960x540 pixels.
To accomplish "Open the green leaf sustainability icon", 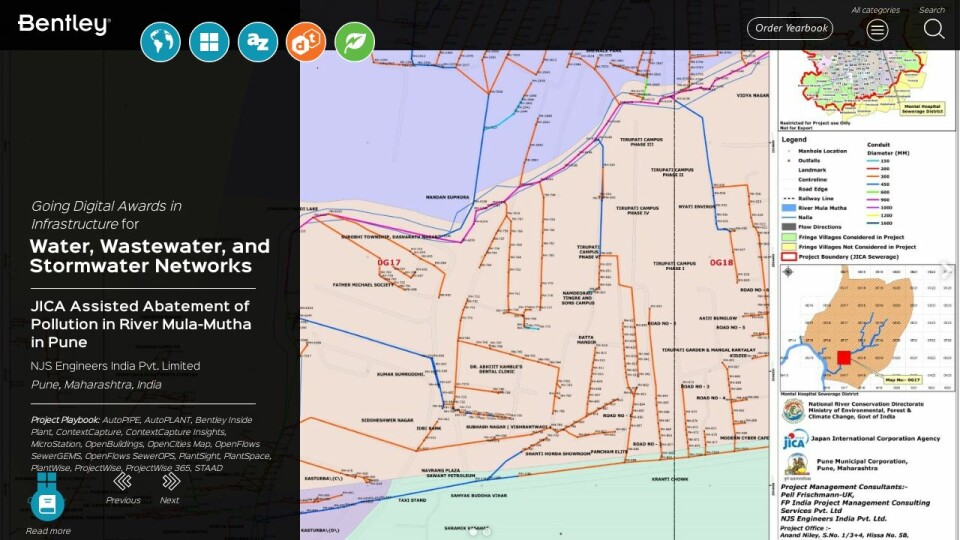I will click(354, 42).
